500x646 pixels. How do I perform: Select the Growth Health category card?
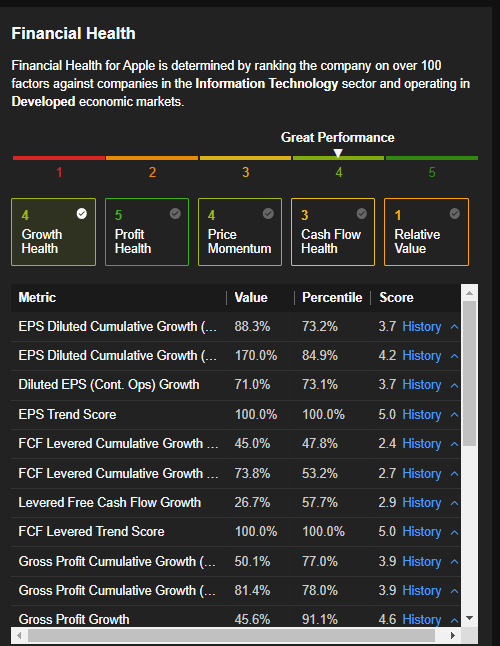click(x=54, y=232)
